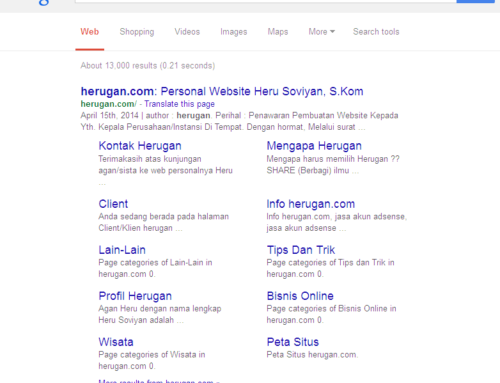This screenshot has width=500, height=383.
Task: Open herugan.com Personal Website result title
Action: coord(222,91)
